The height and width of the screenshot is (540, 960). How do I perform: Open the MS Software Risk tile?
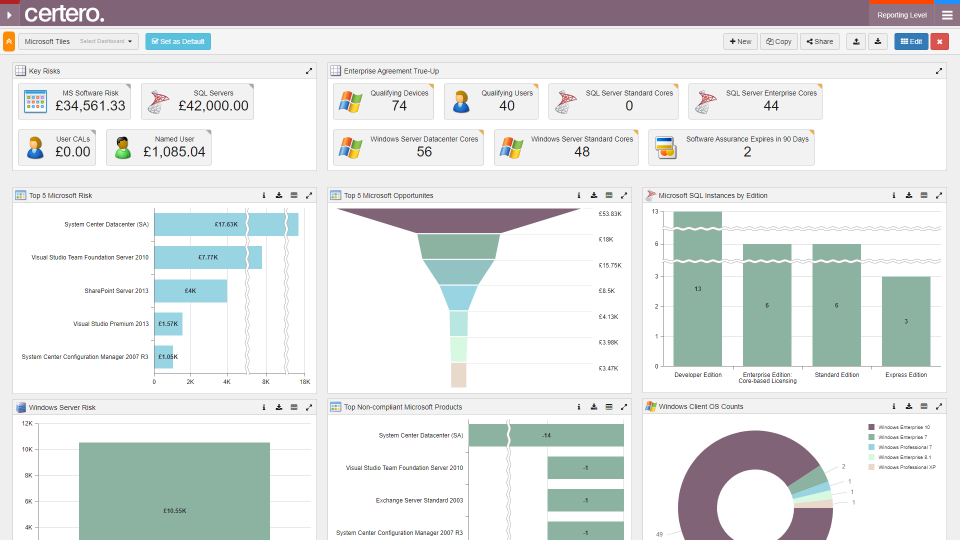tap(74, 101)
